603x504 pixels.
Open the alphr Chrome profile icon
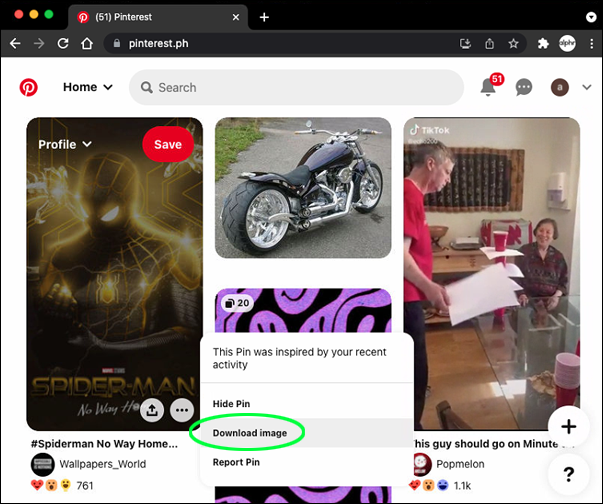(x=567, y=43)
